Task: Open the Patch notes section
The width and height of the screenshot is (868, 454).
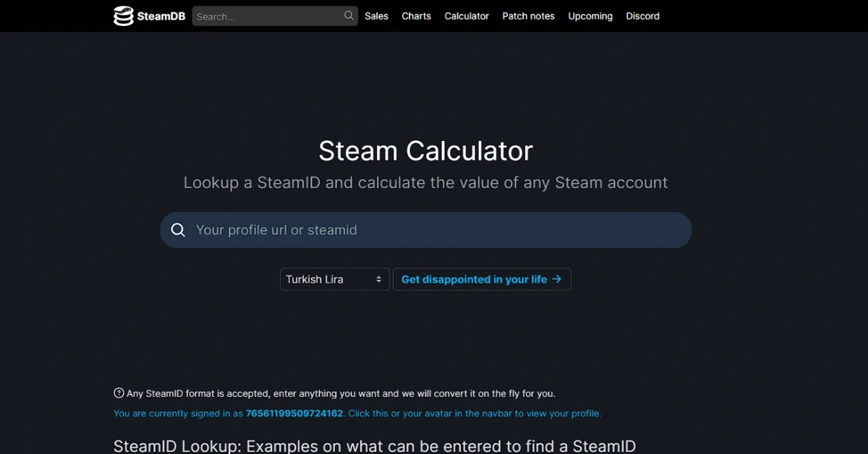Action: point(528,15)
